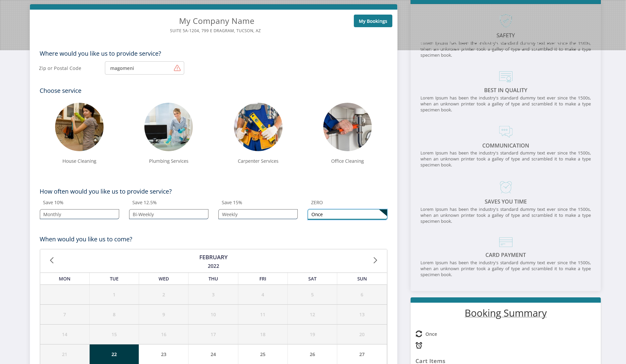Viewport: 626px width, 364px height.
Task: Select February 27 on calendar
Action: click(x=362, y=354)
